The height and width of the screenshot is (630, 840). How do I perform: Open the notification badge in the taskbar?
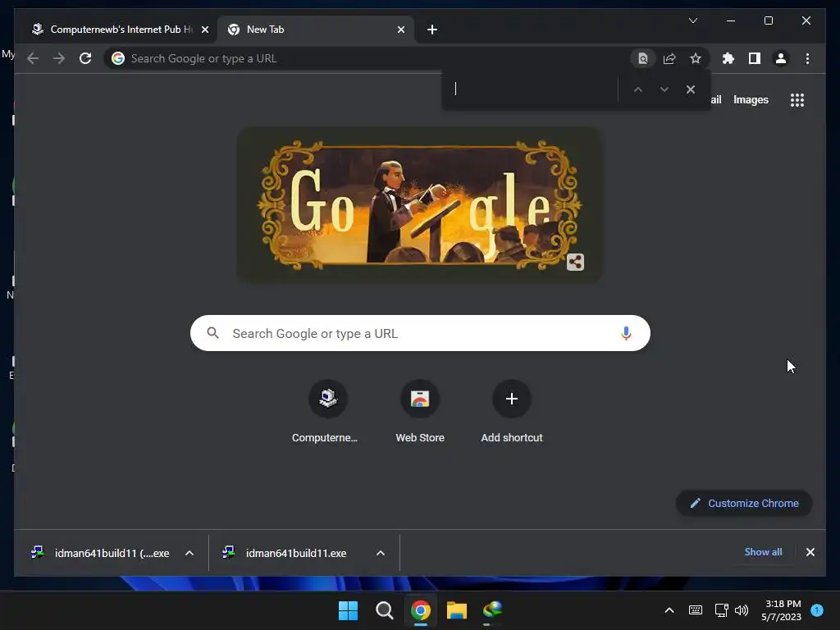[x=817, y=609]
